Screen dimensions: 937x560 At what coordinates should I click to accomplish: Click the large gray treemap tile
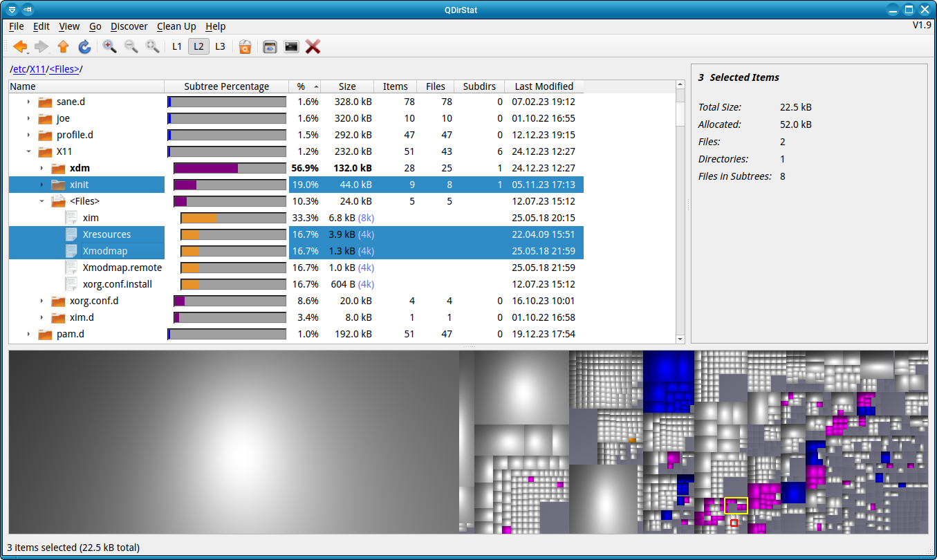[234, 442]
